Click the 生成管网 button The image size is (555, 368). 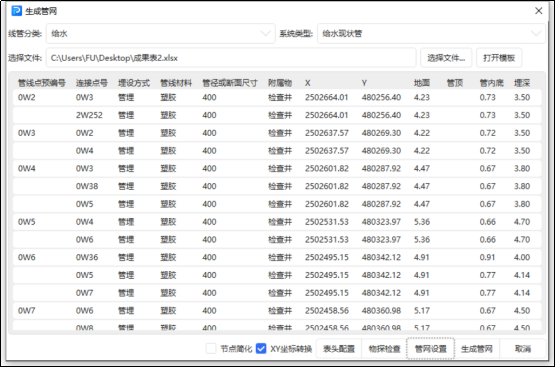(x=477, y=349)
